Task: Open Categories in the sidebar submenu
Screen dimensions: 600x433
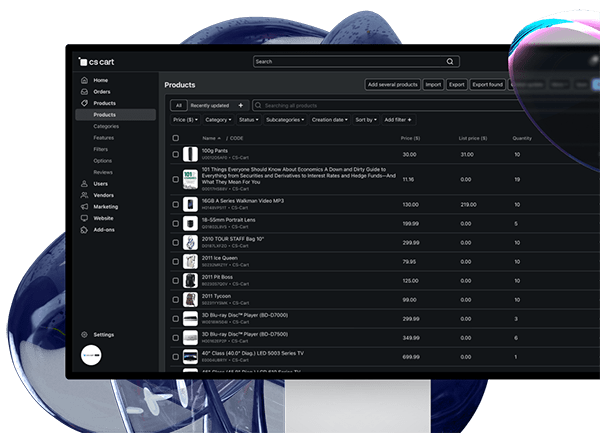Action: click(106, 127)
